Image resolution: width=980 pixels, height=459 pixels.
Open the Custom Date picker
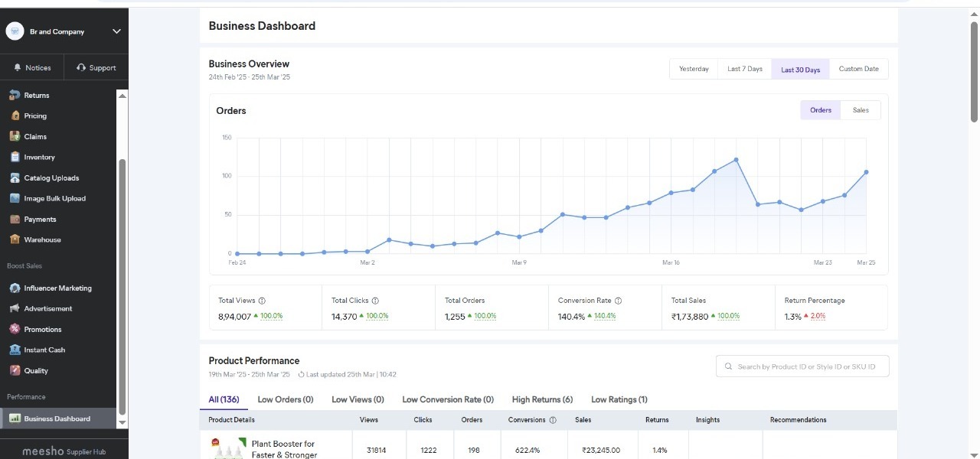click(858, 69)
